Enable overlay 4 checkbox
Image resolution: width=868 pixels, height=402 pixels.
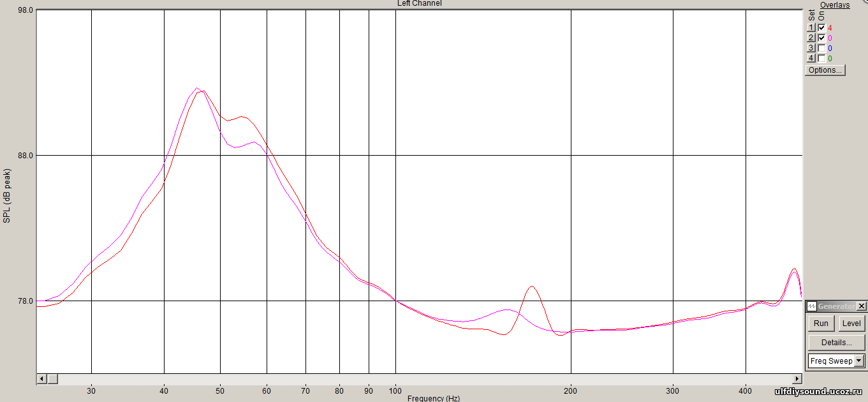(x=821, y=59)
